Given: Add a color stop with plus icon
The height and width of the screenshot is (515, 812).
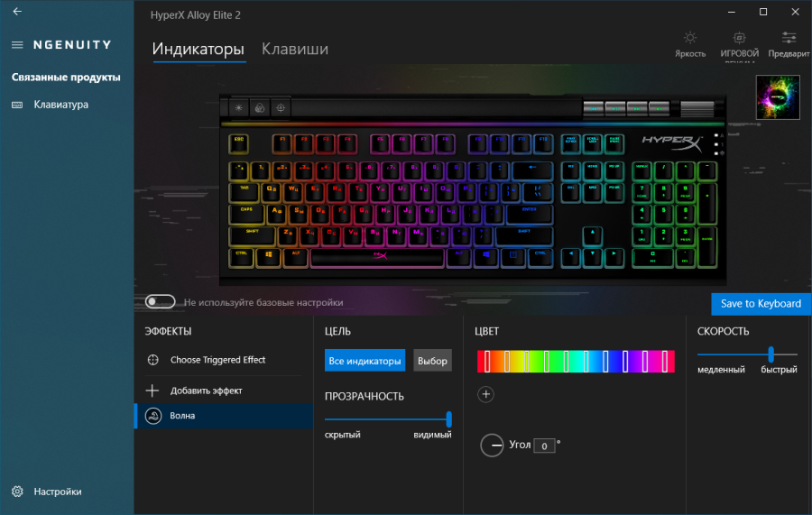Looking at the screenshot, I should click(485, 394).
